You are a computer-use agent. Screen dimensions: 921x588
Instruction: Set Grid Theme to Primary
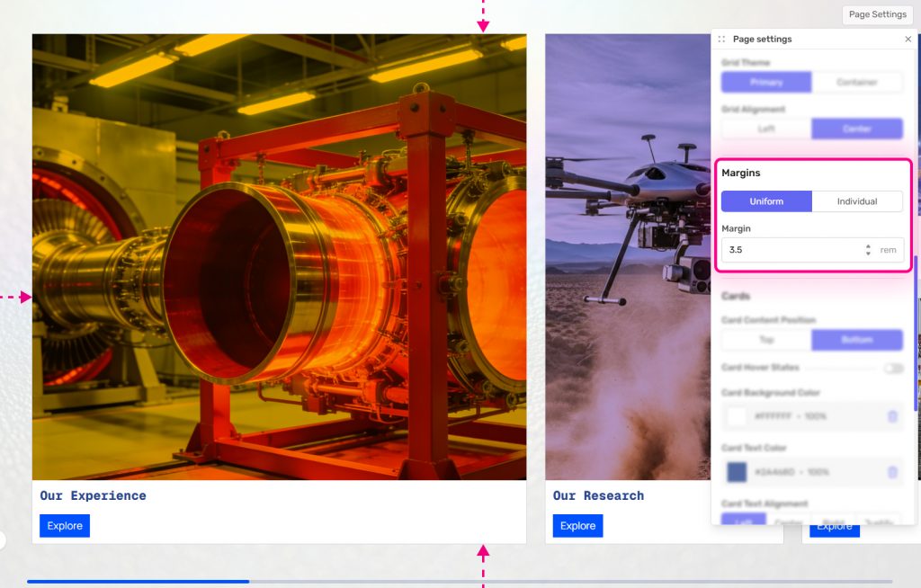[x=766, y=82]
